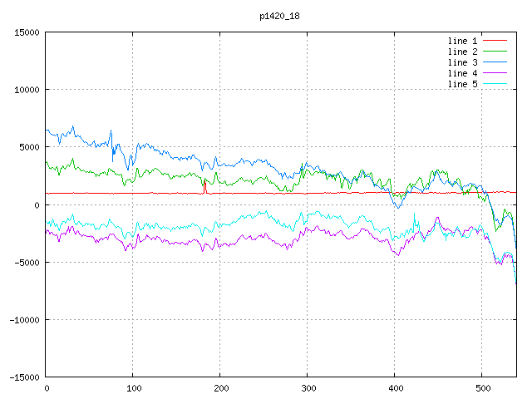Click the -10000 y-axis tick label
The width and height of the screenshot is (532, 399).
[x=24, y=319]
